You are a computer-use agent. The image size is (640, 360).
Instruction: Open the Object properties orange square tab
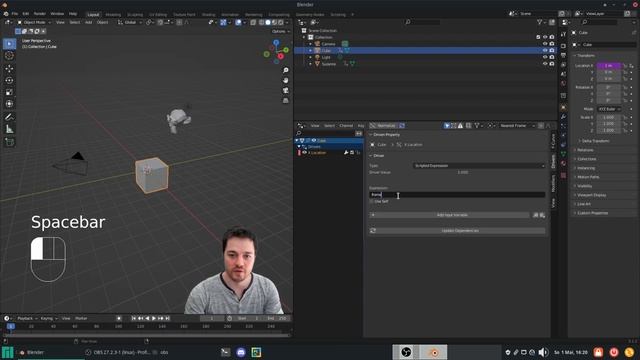563,107
